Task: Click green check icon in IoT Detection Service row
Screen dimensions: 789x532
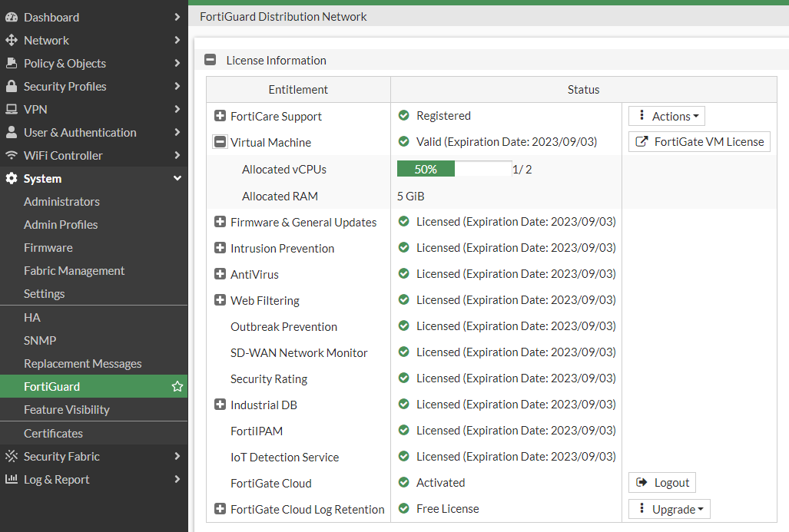Action: tap(403, 456)
